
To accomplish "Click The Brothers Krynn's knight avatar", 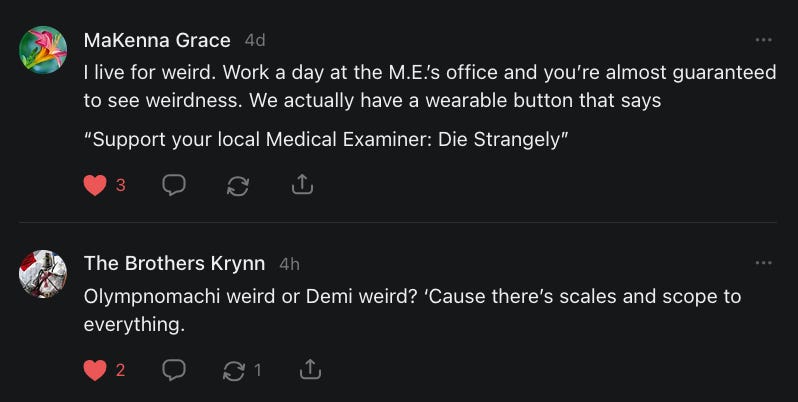I will [x=43, y=273].
